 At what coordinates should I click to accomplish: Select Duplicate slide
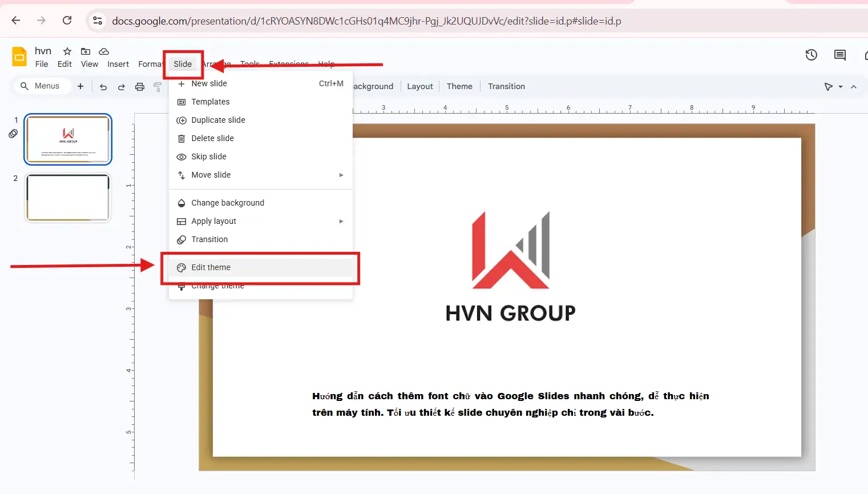[x=261, y=120]
